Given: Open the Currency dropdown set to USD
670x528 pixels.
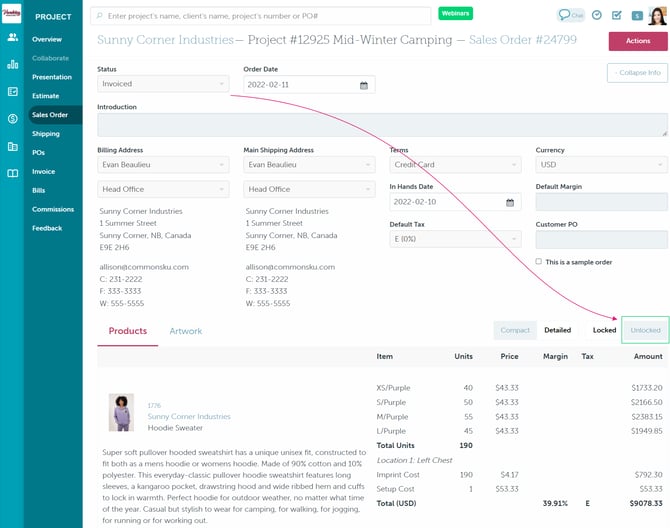Looking at the screenshot, I should coord(601,163).
